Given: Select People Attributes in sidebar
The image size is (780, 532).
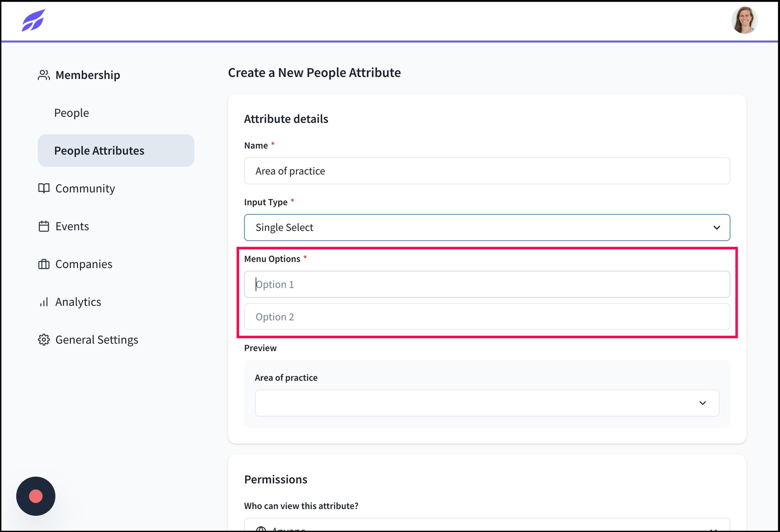Looking at the screenshot, I should coord(116,150).
